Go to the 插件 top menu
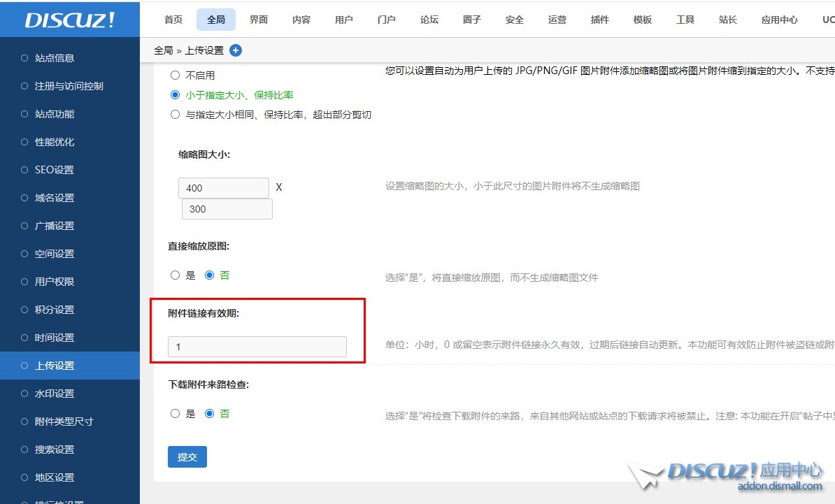The image size is (835, 504). pos(600,20)
